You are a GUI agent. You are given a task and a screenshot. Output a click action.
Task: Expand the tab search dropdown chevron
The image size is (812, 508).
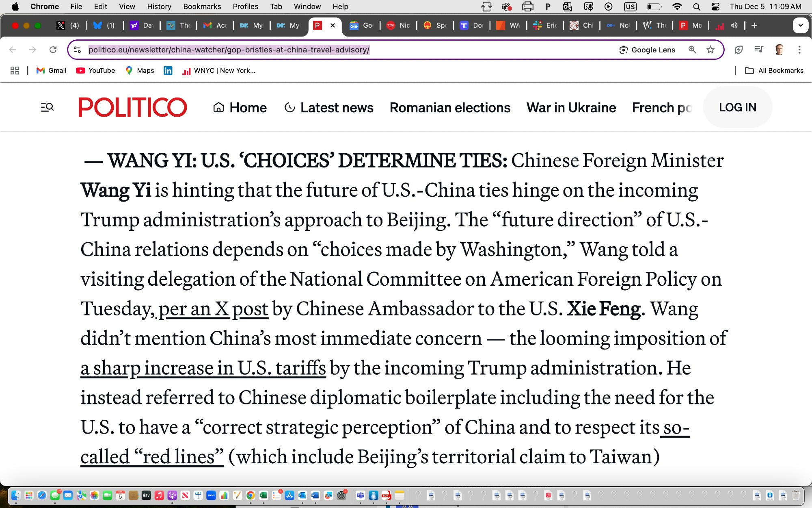point(800,25)
